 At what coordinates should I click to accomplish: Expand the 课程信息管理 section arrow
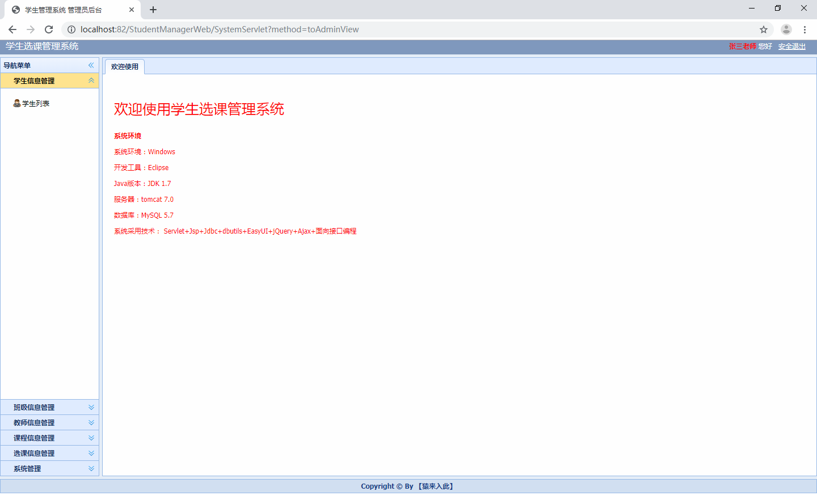coord(91,438)
